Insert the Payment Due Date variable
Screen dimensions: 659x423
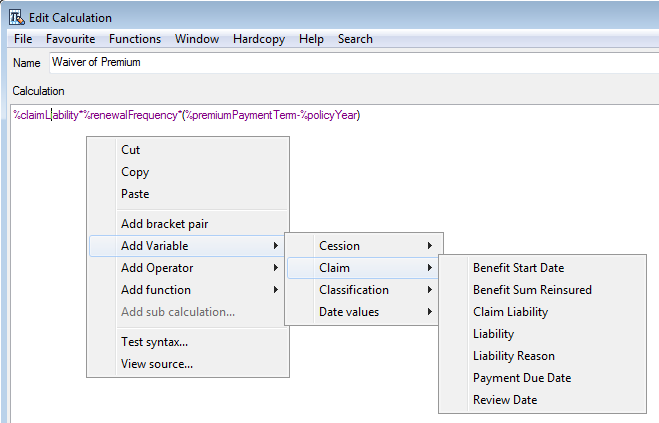[x=521, y=378]
